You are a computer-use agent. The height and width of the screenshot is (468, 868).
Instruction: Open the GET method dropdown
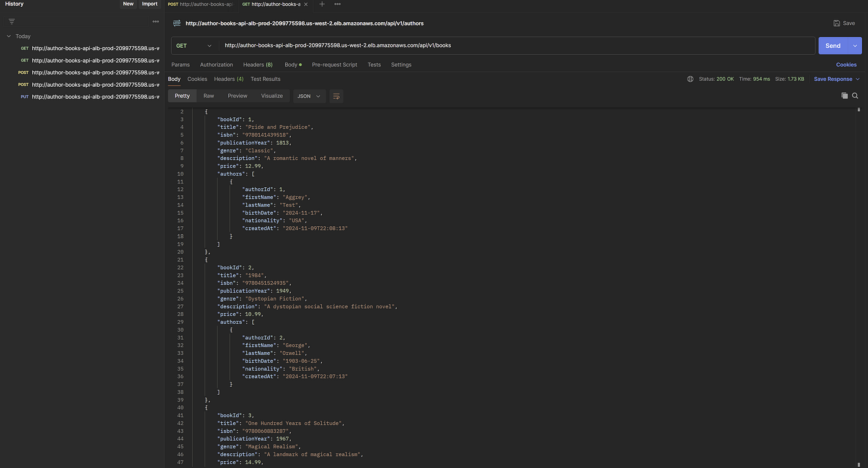click(193, 46)
